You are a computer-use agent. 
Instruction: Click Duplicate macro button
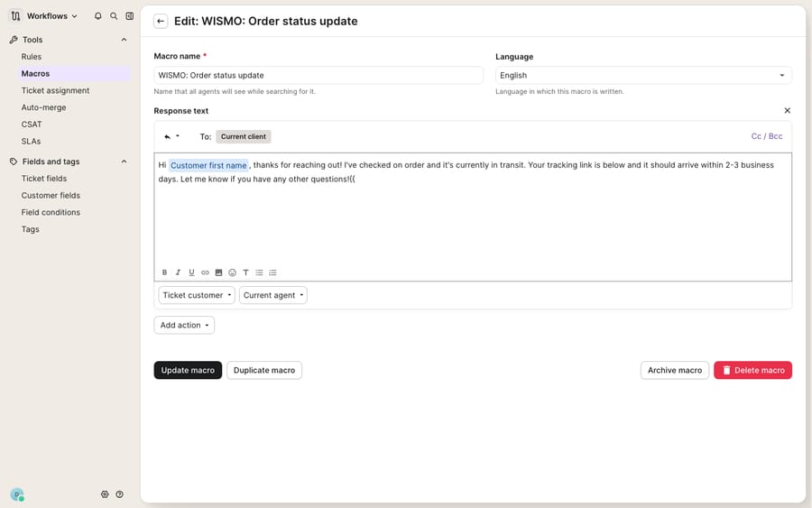click(264, 370)
